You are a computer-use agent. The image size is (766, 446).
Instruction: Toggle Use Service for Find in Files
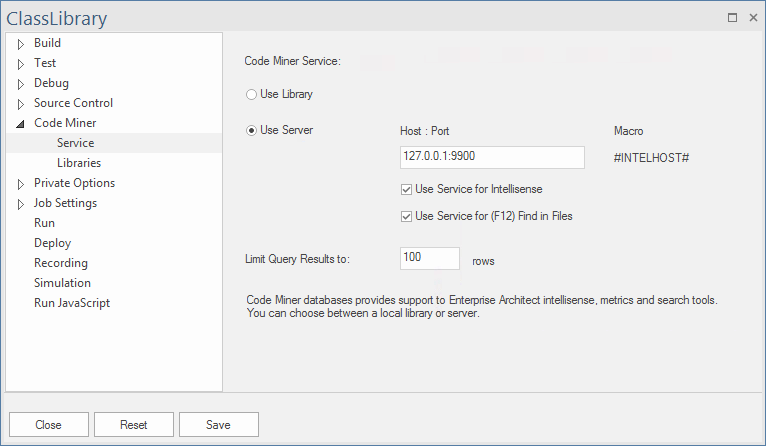pos(406,216)
